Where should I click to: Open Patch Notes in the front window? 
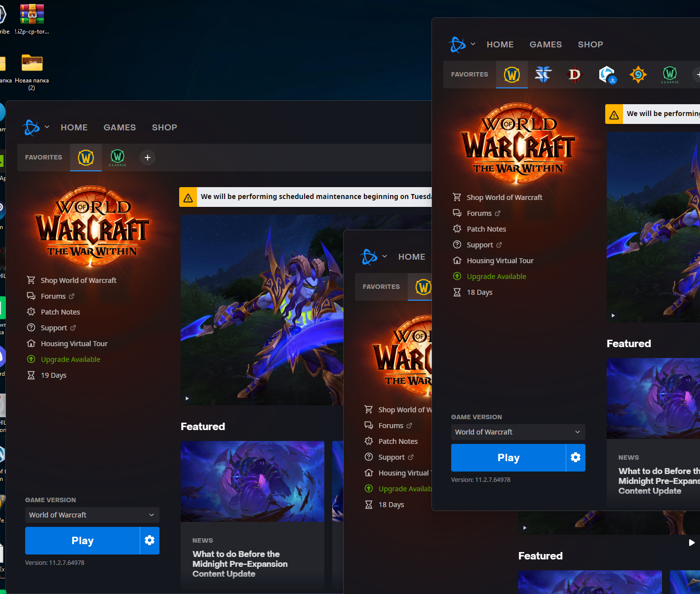point(479,229)
